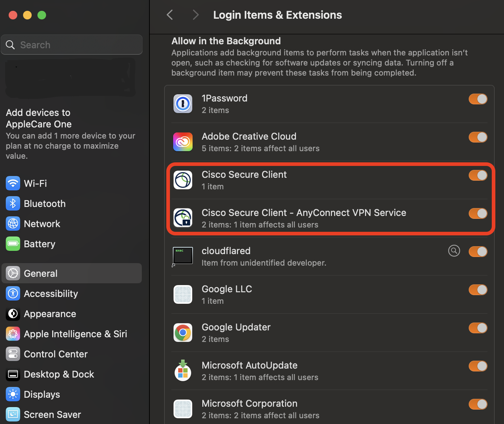Image resolution: width=504 pixels, height=424 pixels.
Task: Click the Apple Intelligence & Siri icon
Action: click(x=13, y=334)
